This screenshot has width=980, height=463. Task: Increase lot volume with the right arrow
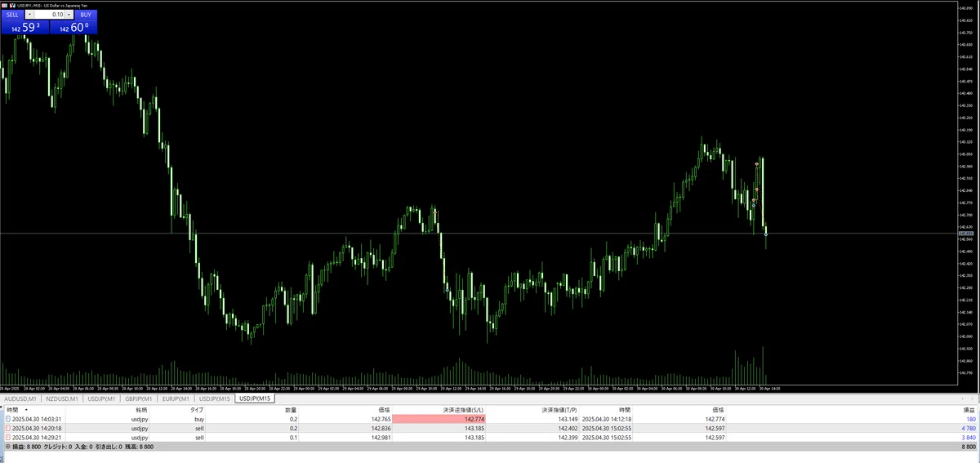(69, 15)
